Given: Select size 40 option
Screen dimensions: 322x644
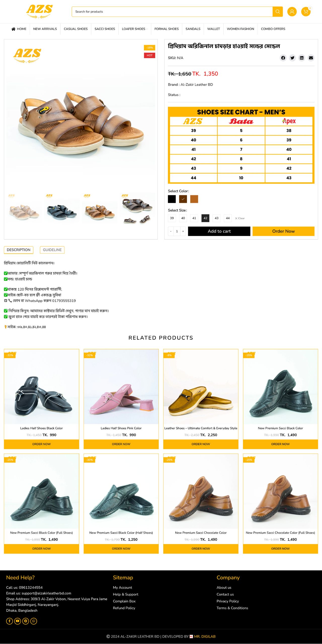Looking at the screenshot, I should tap(183, 218).
